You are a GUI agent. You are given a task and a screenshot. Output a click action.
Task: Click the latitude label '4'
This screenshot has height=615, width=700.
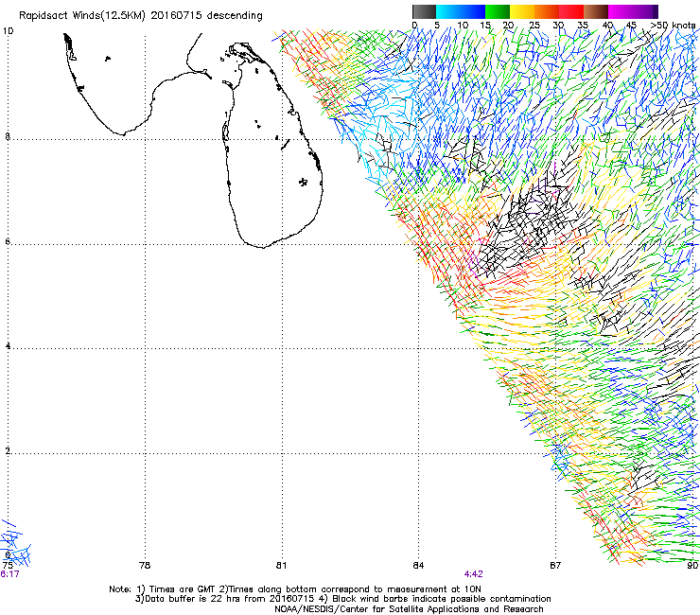(8, 346)
